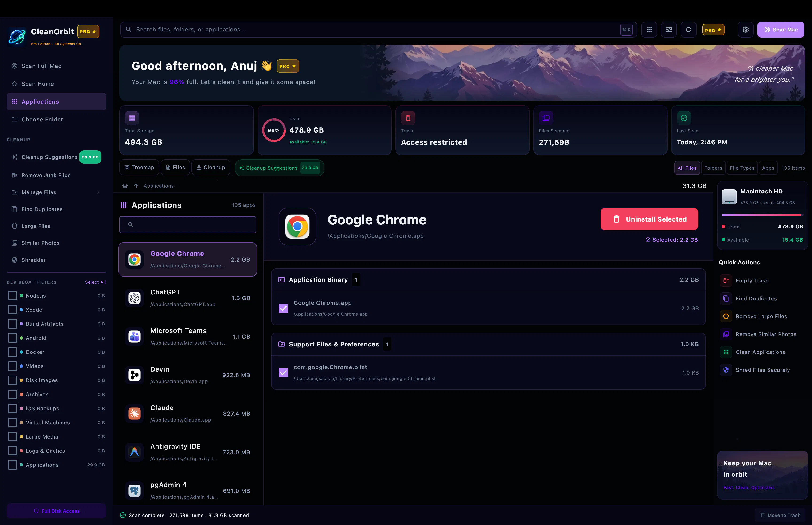
Task: Filter by the Folders tab
Action: [x=713, y=168]
